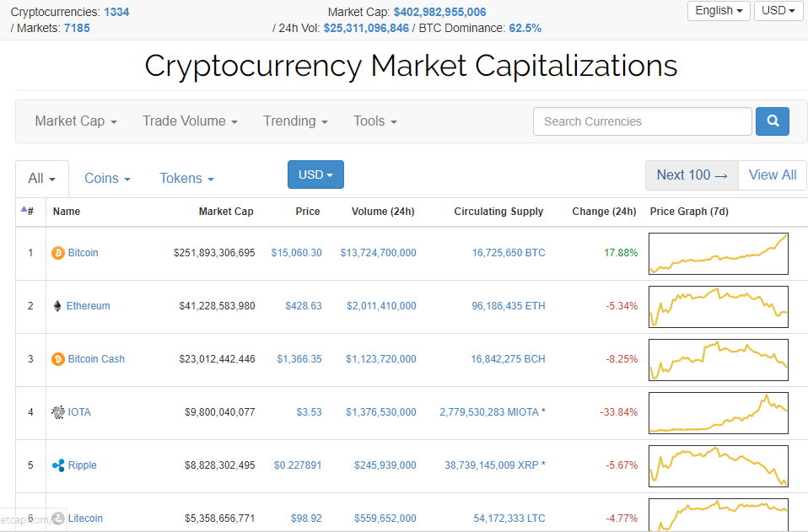
Task: Expand the Tools menu
Action: click(374, 121)
